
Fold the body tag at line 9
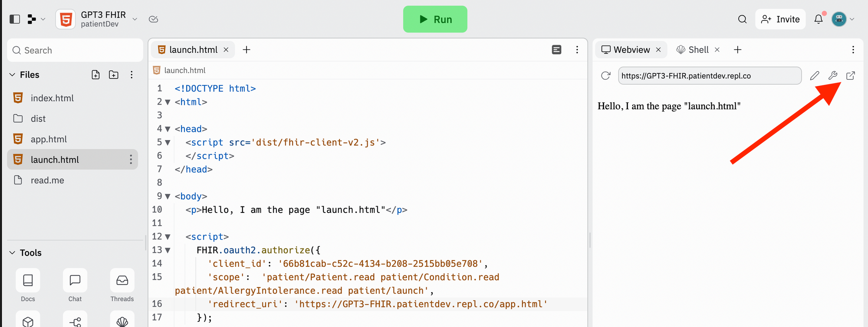click(168, 196)
